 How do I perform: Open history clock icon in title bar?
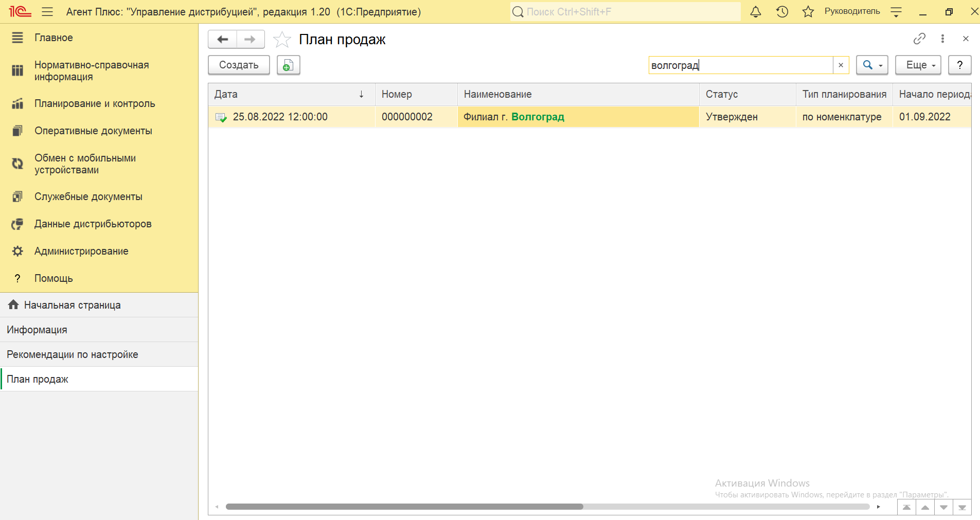point(782,12)
